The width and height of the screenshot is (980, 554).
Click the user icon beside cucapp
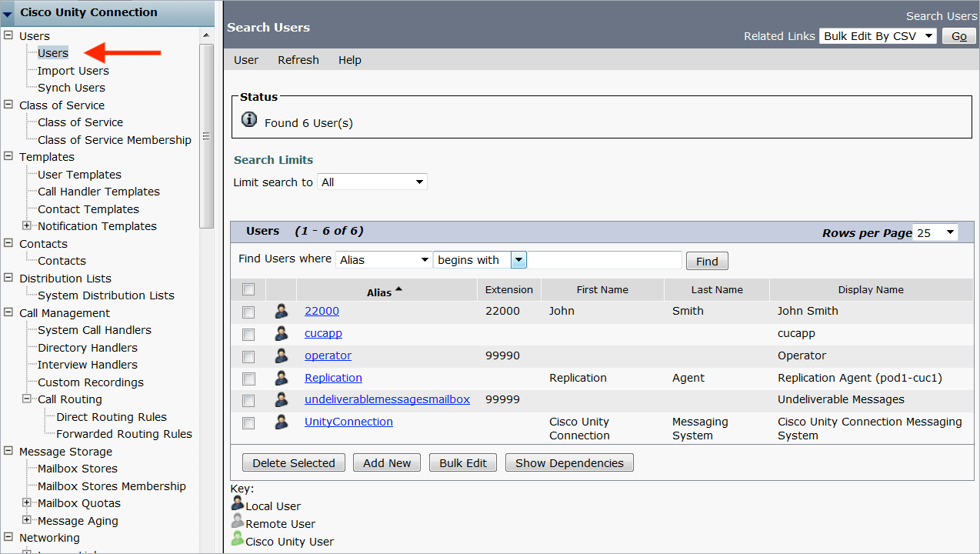pyautogui.click(x=282, y=333)
